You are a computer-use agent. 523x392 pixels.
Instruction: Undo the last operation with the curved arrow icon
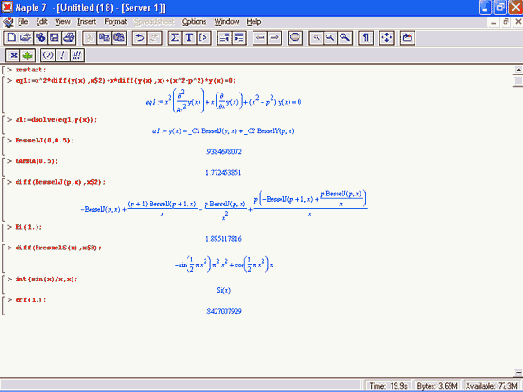click(140, 38)
